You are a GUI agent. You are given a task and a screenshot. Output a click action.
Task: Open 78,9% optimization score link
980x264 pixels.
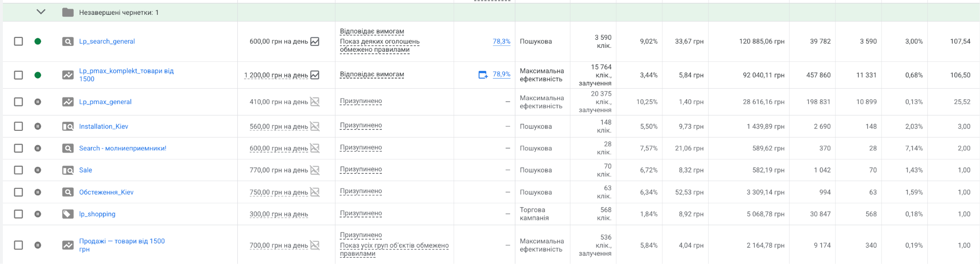click(501, 74)
